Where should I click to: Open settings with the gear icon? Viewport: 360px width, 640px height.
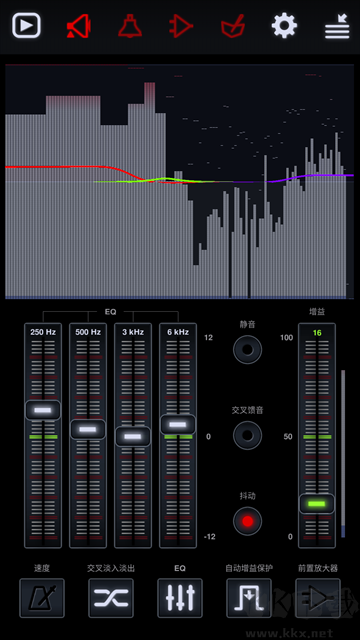[284, 25]
